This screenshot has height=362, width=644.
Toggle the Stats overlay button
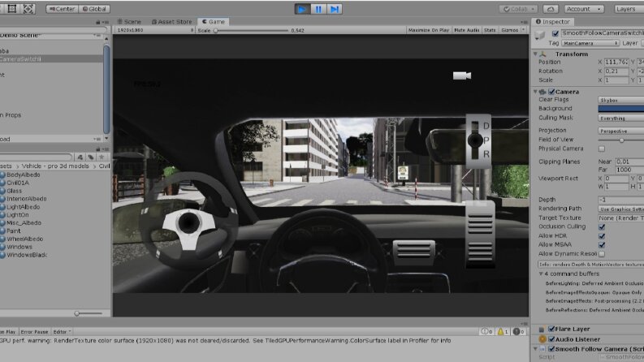490,30
